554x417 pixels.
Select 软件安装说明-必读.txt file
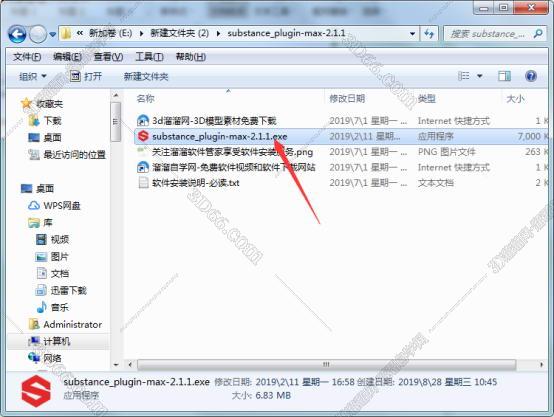tap(195, 183)
